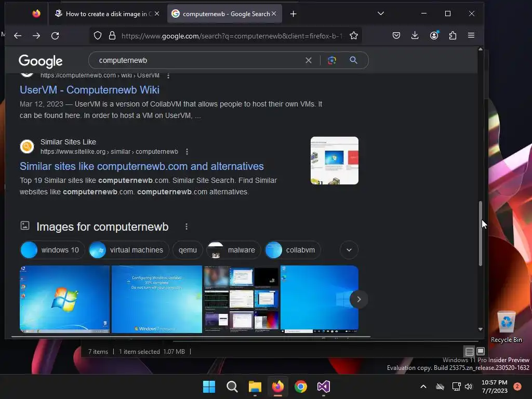The height and width of the screenshot is (399, 532).
Task: Switch File Explorer to details view
Action: (469, 351)
